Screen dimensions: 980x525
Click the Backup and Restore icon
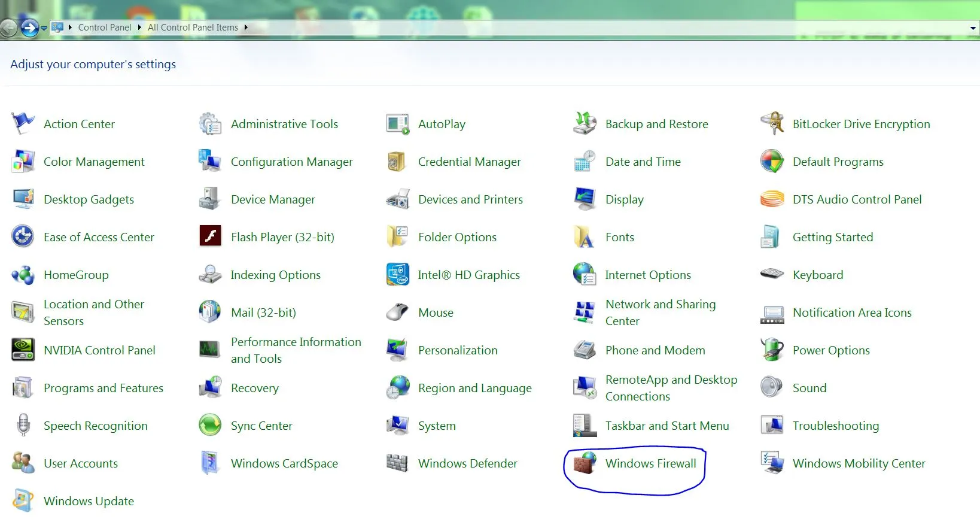585,123
